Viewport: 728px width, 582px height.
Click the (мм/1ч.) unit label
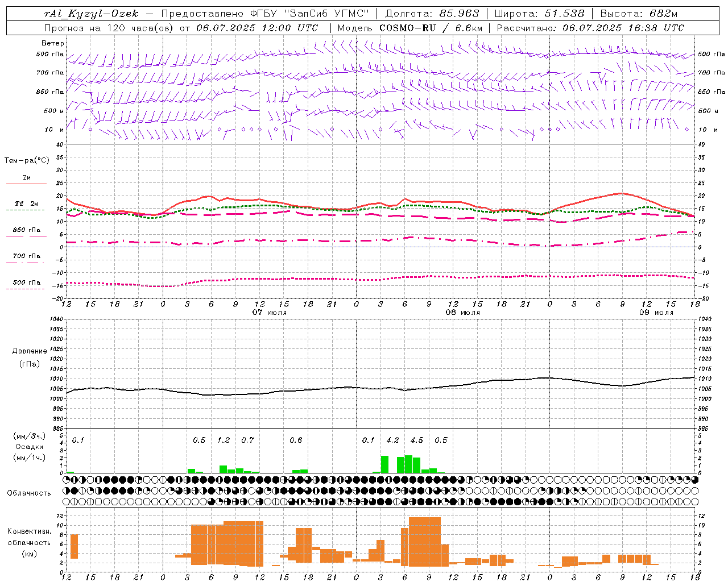(x=30, y=458)
